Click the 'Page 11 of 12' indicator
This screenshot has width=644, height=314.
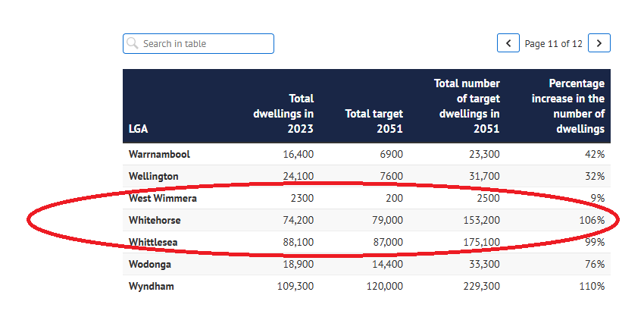553,44
